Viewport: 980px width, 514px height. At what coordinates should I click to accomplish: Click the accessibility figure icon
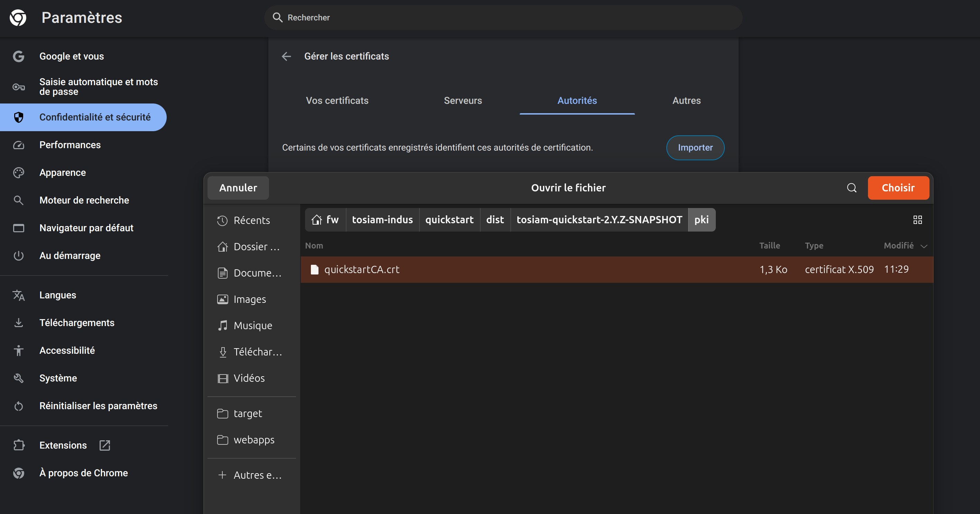click(x=19, y=351)
